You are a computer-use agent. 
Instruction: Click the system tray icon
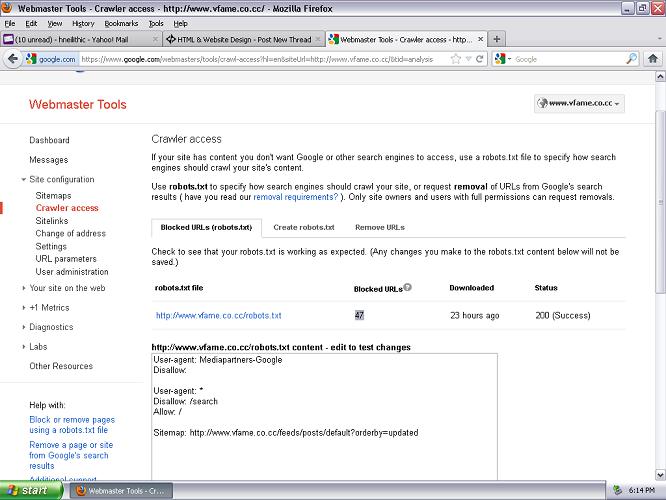click(x=618, y=490)
